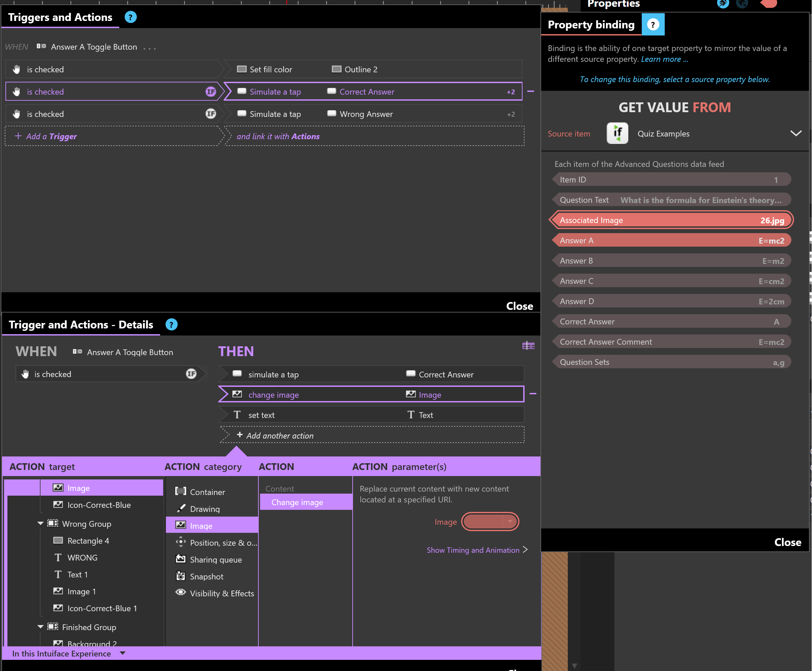
Task: Click Add a Trigger
Action: click(46, 136)
